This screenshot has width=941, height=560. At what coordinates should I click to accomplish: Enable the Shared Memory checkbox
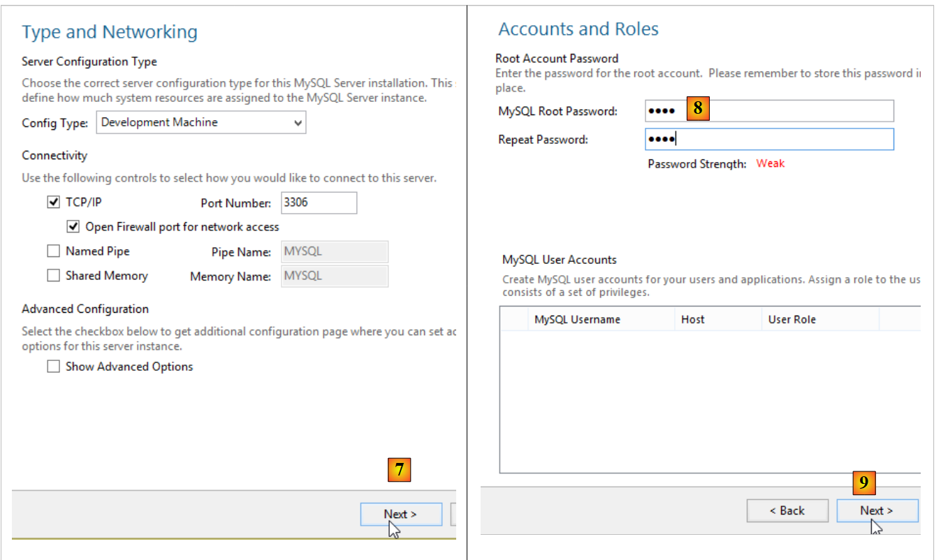(x=54, y=276)
